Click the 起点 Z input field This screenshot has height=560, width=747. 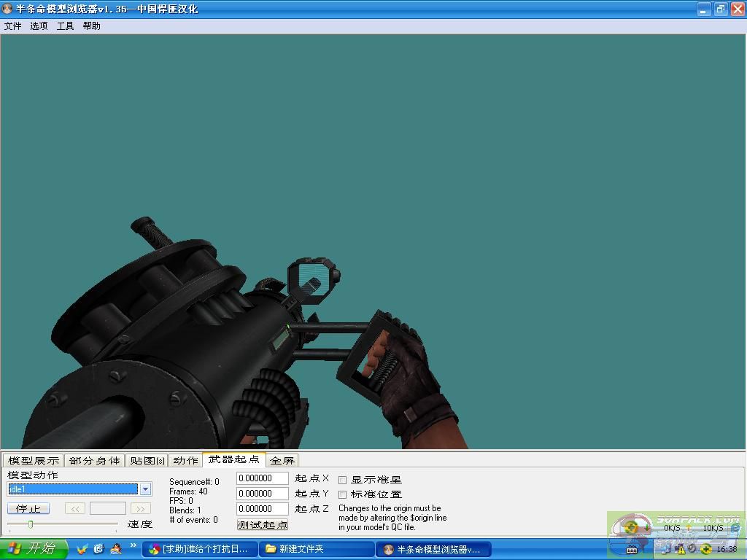[x=263, y=509]
